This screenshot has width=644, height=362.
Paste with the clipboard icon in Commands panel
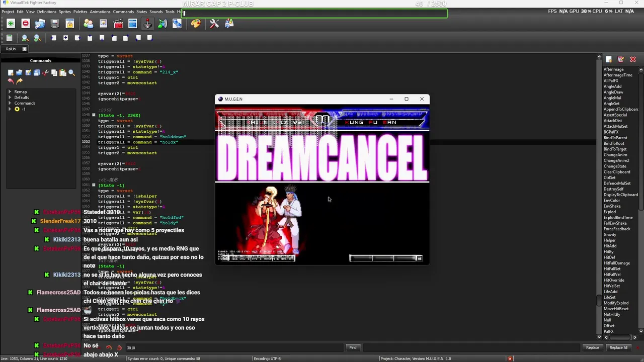click(63, 73)
